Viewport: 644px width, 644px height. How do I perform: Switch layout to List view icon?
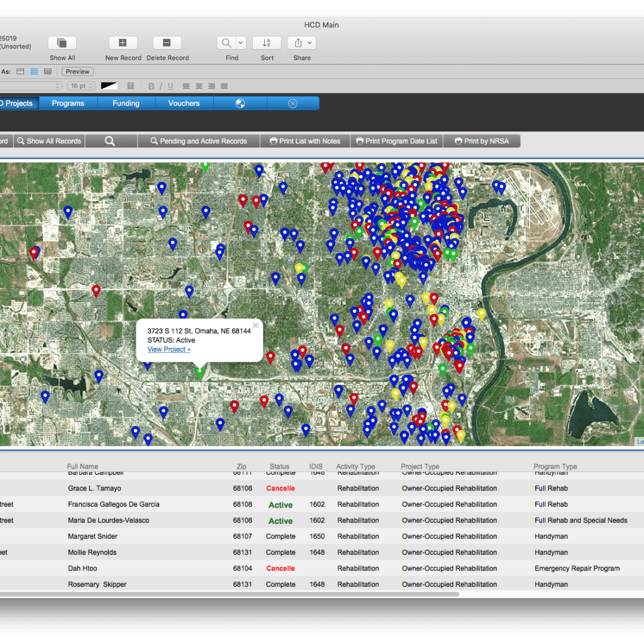[33, 71]
